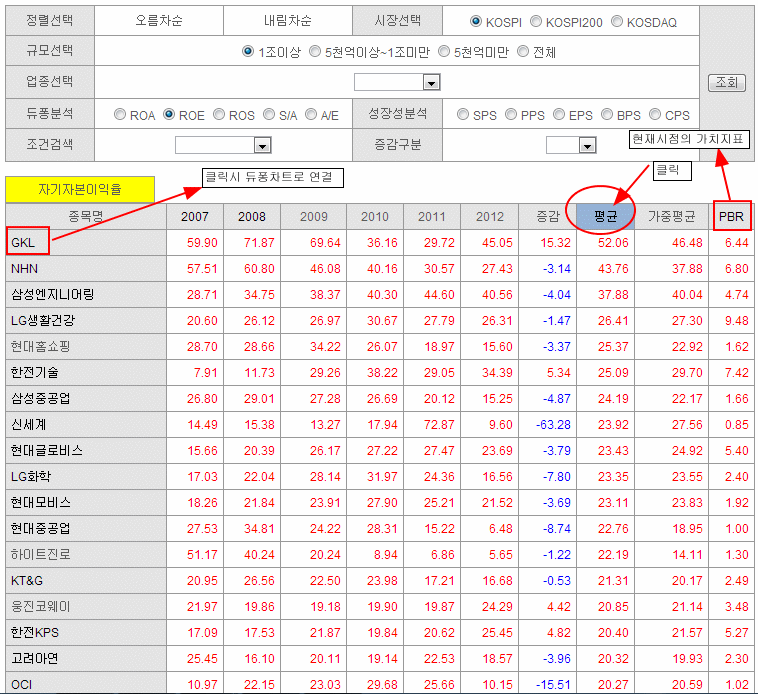
Task: Select EPS growth analysis option
Action: (x=559, y=114)
